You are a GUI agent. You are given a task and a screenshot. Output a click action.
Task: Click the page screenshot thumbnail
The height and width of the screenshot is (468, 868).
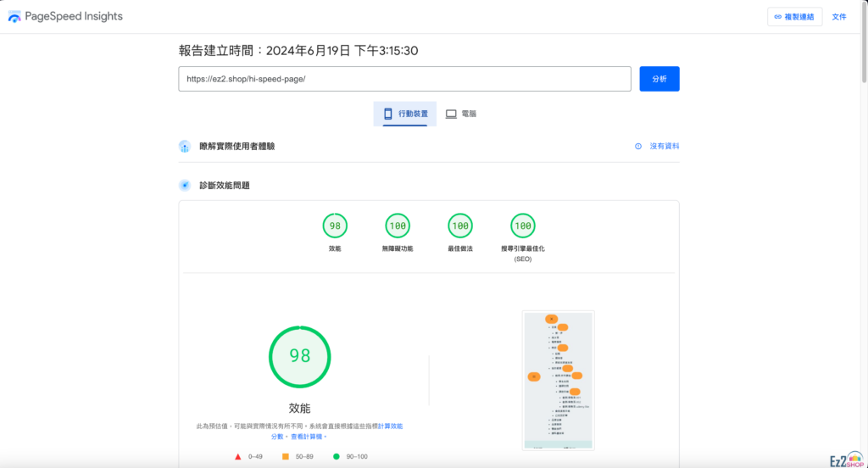tap(558, 379)
